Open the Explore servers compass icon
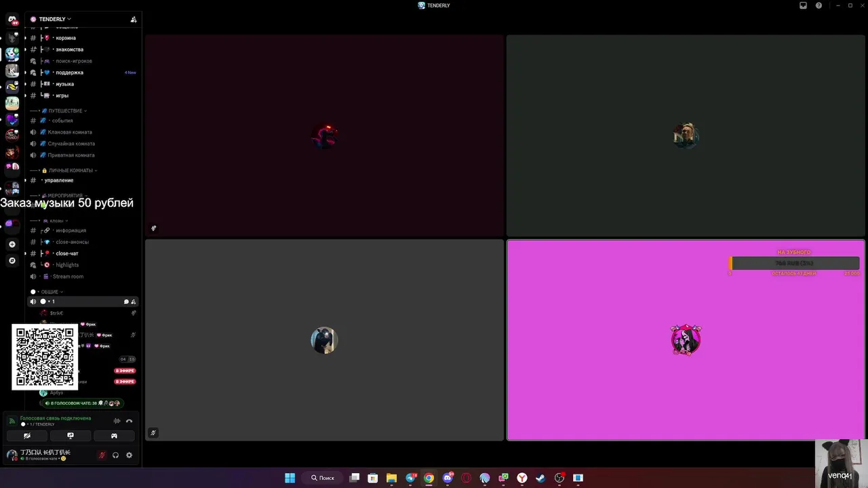The width and height of the screenshot is (868, 488). tap(12, 260)
